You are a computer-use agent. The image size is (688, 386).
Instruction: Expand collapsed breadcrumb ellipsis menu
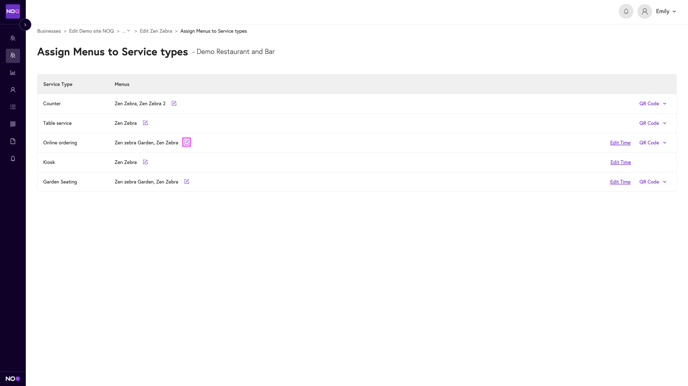pos(126,31)
